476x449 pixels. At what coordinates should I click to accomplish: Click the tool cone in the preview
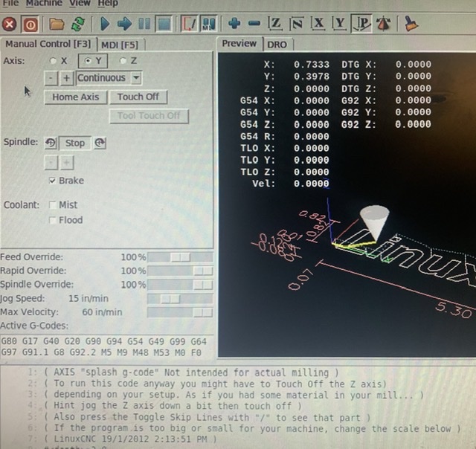pyautogui.click(x=375, y=222)
